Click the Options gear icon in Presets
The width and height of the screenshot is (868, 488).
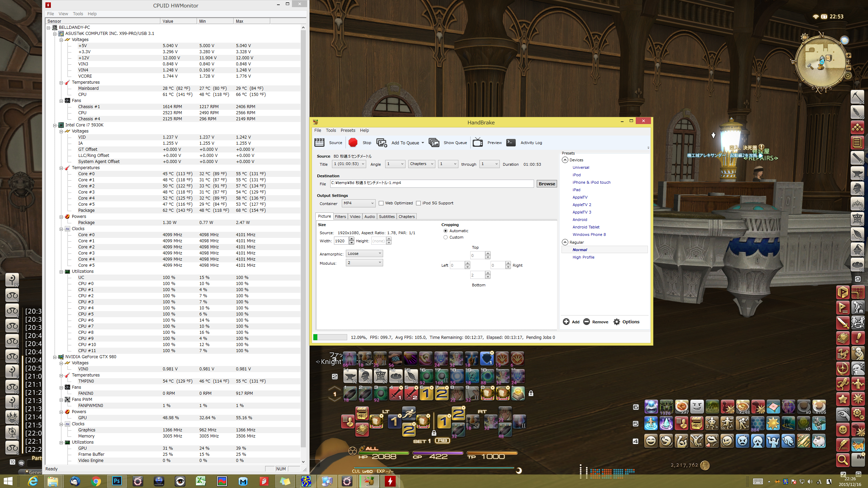pos(617,322)
